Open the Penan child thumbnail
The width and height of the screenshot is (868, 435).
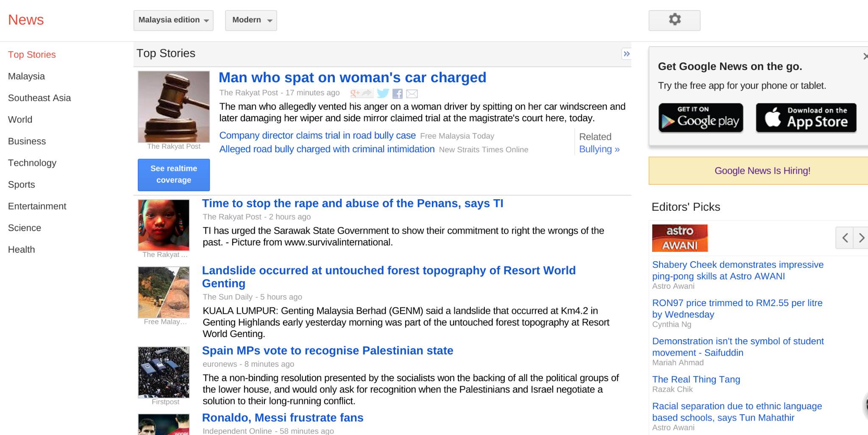click(x=164, y=225)
